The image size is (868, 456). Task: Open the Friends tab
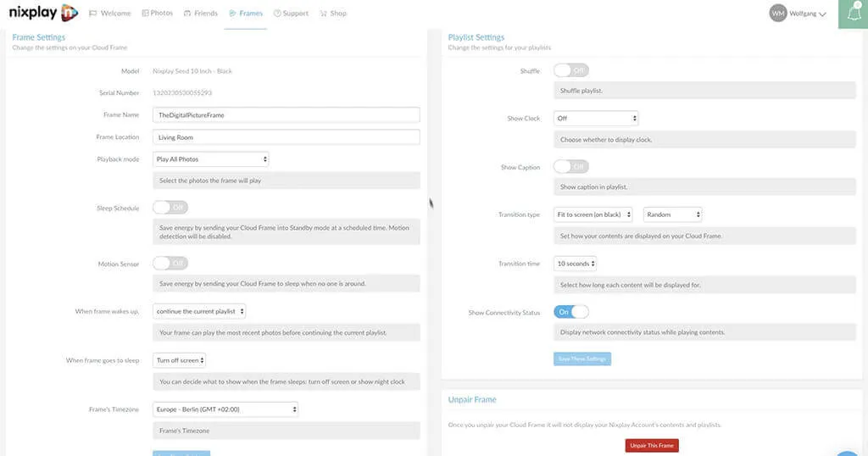click(x=200, y=14)
